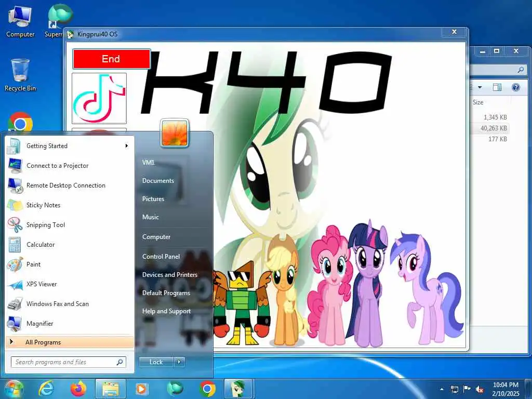This screenshot has width=532, height=399.
Task: Open Music from Start menu
Action: [x=150, y=217]
